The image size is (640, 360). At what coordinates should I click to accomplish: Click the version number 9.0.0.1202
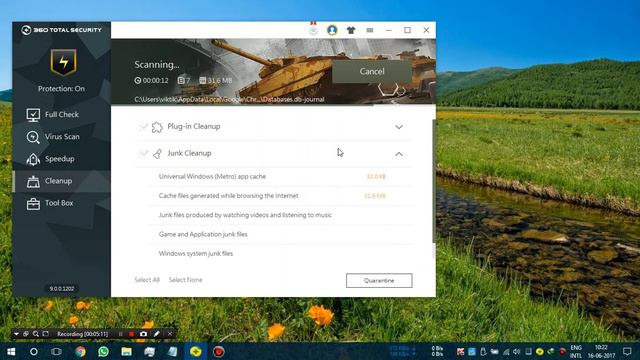pyautogui.click(x=62, y=289)
